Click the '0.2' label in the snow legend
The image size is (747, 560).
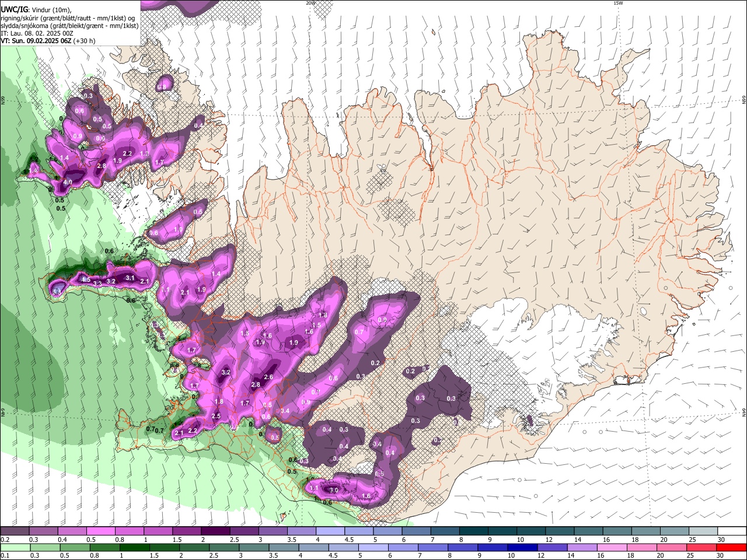click(5, 540)
